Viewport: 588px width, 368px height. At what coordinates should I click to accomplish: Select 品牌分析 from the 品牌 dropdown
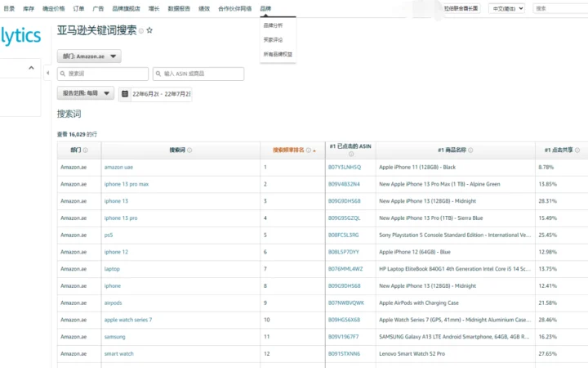(x=273, y=25)
